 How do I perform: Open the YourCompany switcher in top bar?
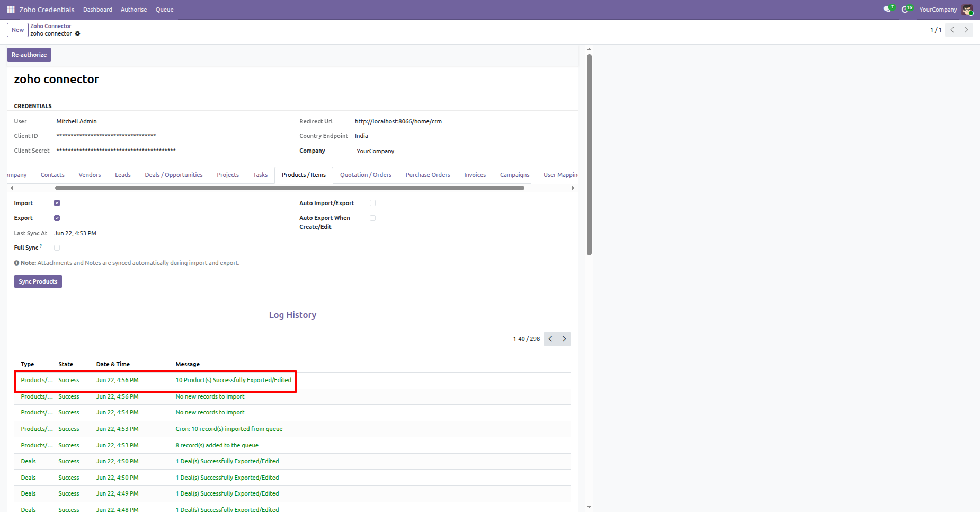(938, 10)
